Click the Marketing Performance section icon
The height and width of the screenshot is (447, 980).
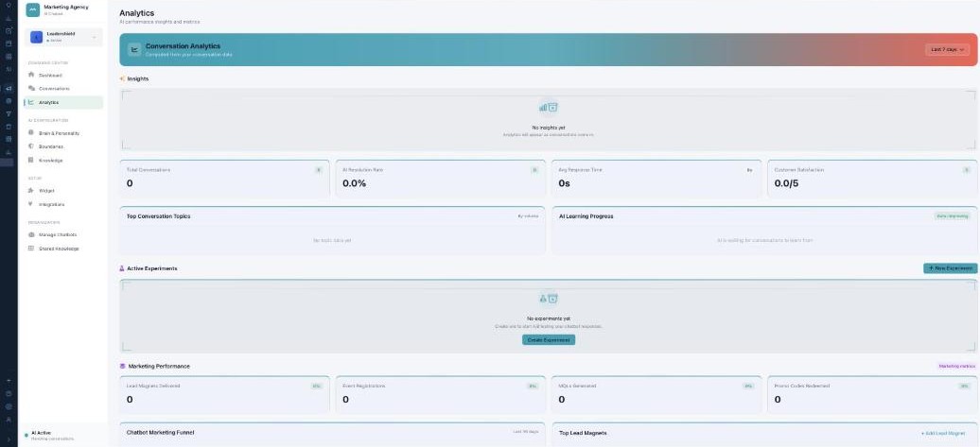(123, 367)
